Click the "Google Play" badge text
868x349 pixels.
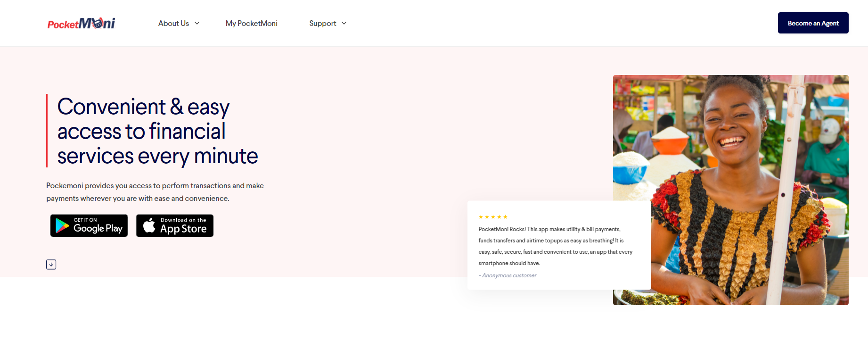coord(98,229)
